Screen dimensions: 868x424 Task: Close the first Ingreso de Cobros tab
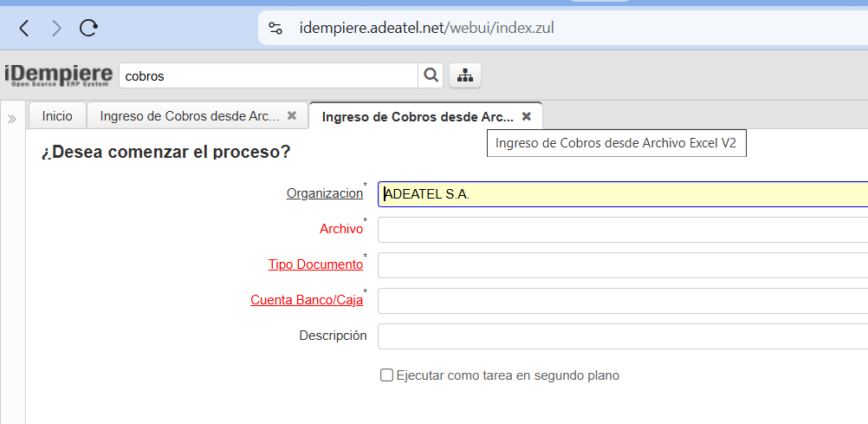coord(292,115)
